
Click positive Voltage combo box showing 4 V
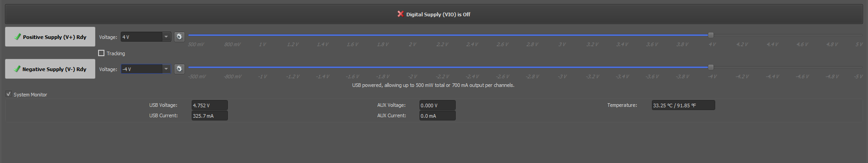(146, 37)
